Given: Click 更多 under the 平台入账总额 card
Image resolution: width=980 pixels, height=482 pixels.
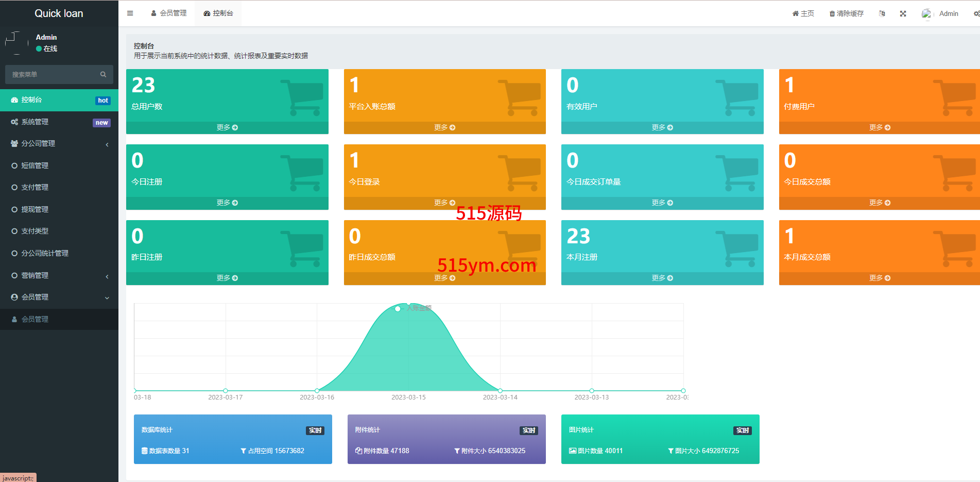Looking at the screenshot, I should pyautogui.click(x=444, y=127).
